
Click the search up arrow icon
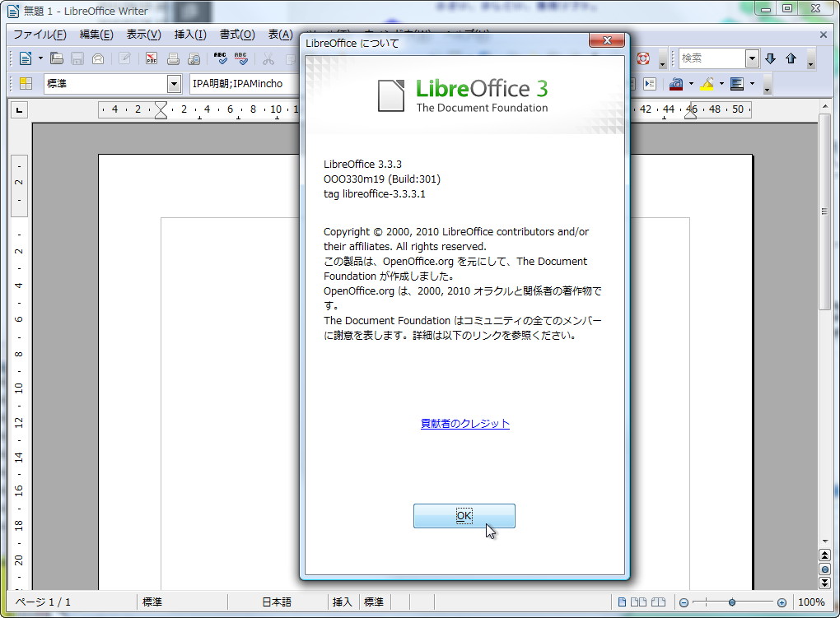pos(791,58)
